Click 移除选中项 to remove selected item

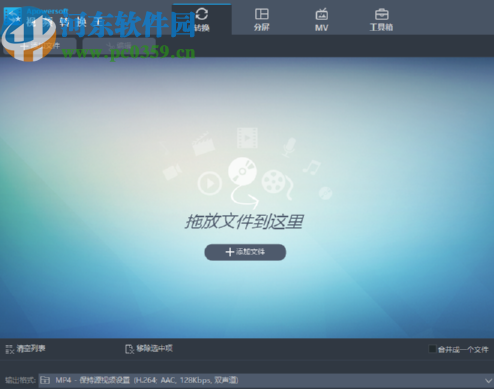pos(149,349)
